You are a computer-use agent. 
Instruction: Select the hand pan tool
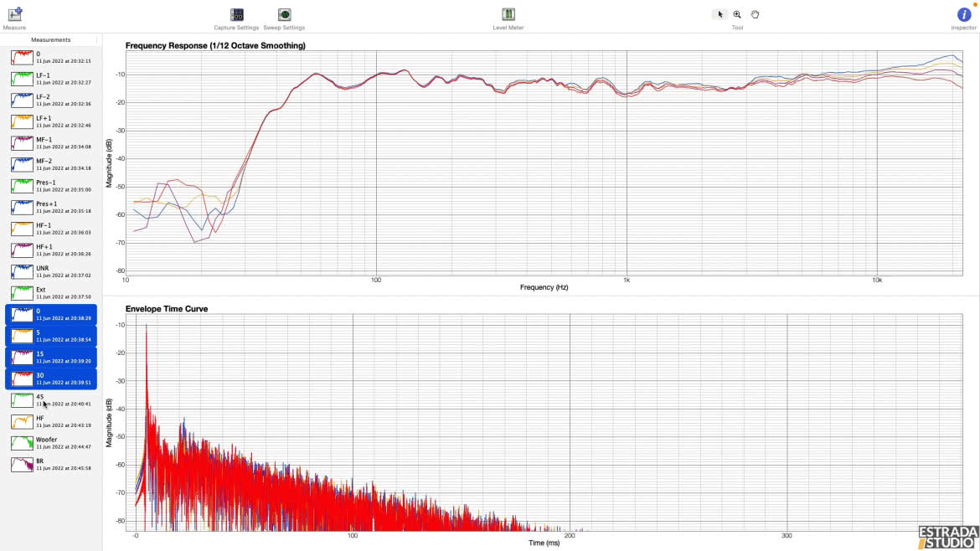pyautogui.click(x=755, y=14)
